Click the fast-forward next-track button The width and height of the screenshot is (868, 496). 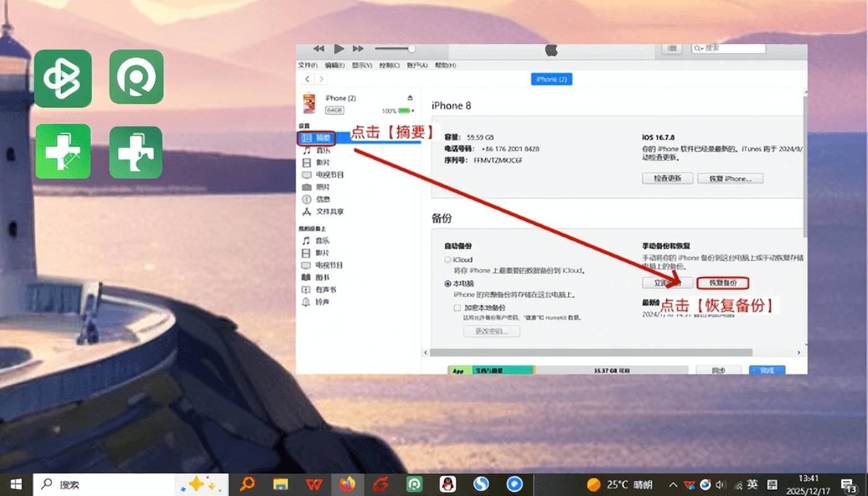coord(358,48)
